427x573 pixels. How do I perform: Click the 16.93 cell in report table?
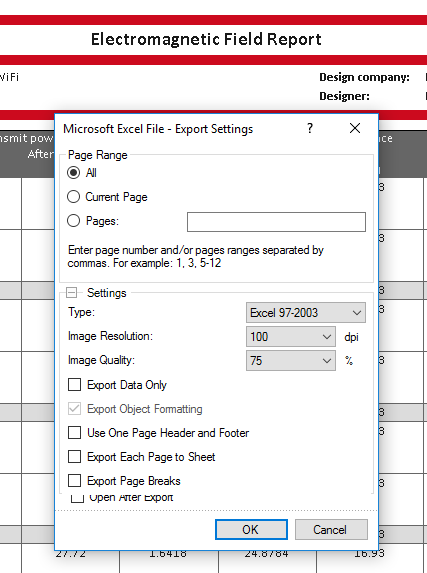pos(369,554)
